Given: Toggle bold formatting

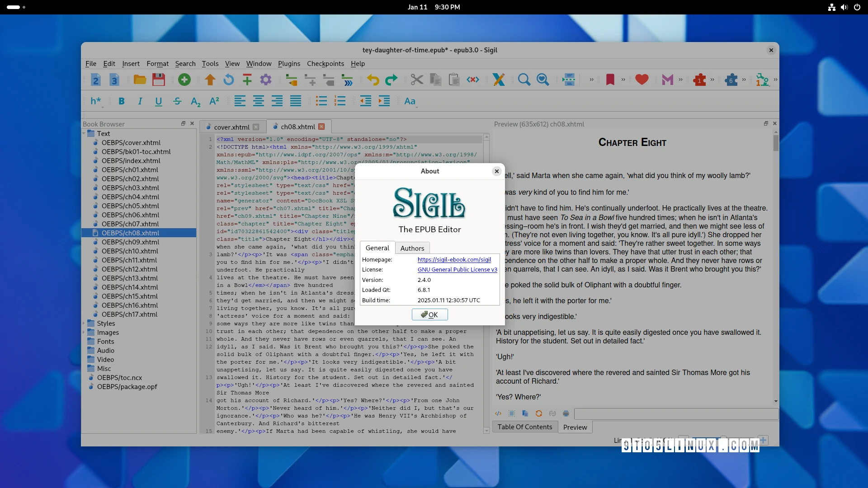Looking at the screenshot, I should (x=121, y=101).
